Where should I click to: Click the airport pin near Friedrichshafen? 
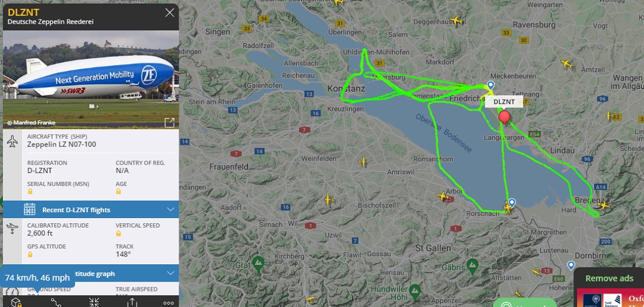click(x=490, y=85)
